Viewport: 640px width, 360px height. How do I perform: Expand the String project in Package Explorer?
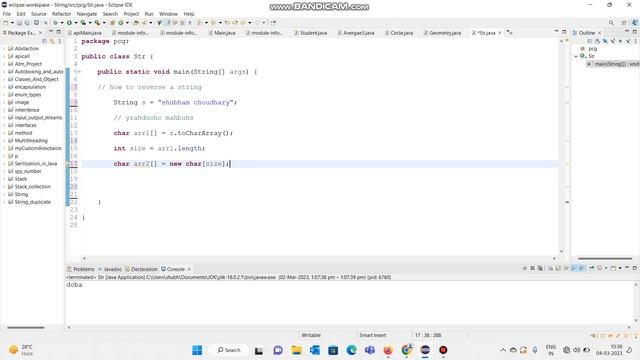pos(4,194)
